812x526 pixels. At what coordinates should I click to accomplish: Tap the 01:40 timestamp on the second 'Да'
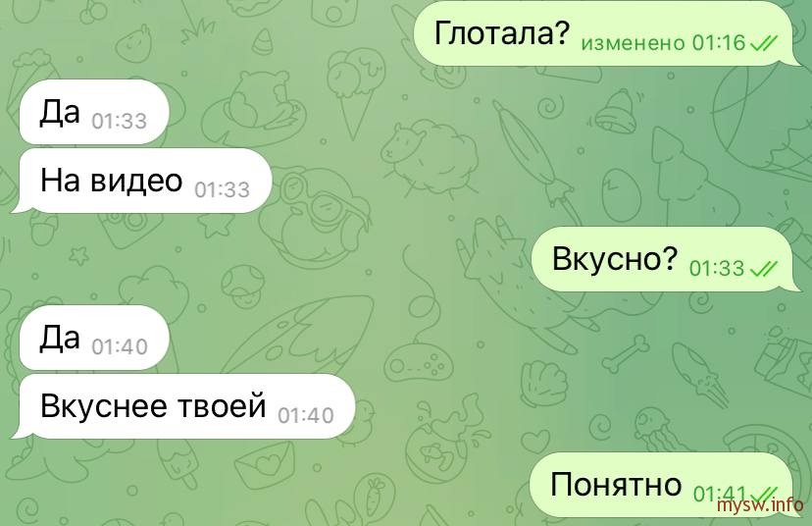pos(120,346)
